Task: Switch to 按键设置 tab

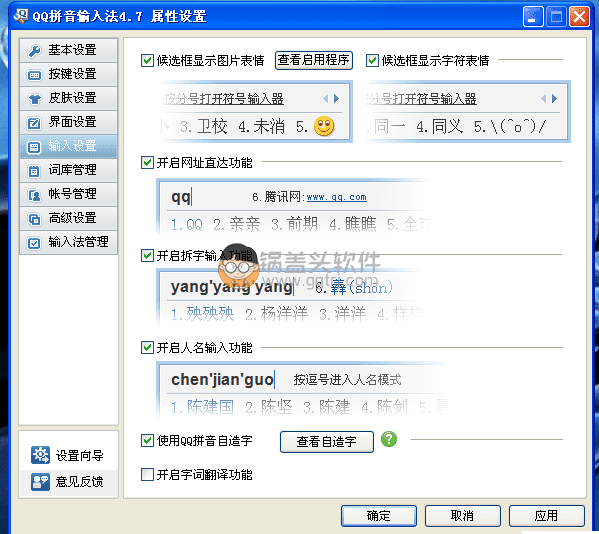Action: 68,74
